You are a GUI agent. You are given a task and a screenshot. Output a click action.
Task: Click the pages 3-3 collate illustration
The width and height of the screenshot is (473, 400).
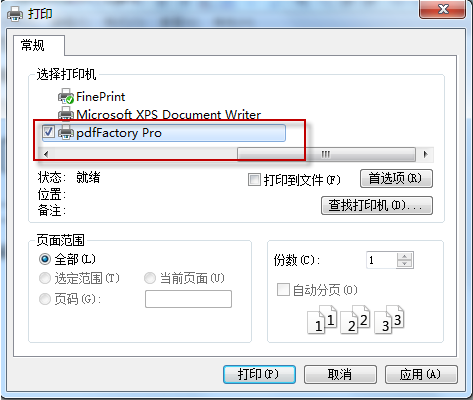[x=389, y=320]
